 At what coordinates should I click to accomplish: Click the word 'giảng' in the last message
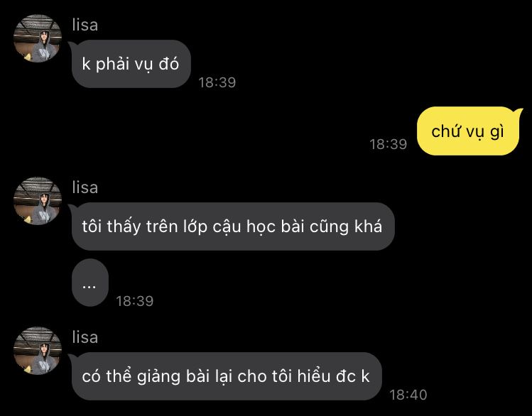pos(158,377)
